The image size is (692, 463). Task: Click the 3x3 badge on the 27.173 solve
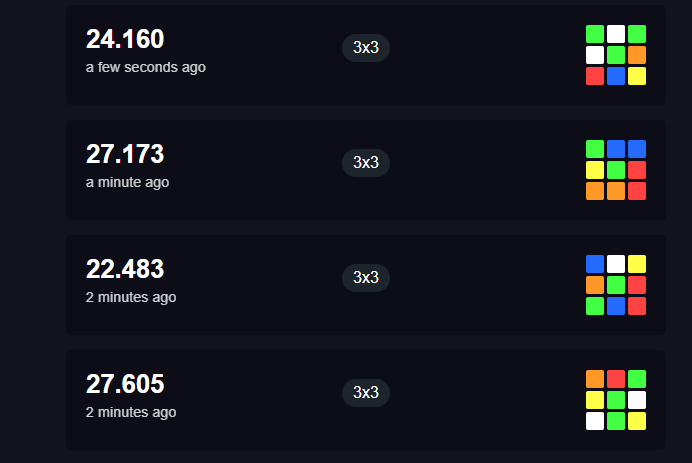click(366, 163)
